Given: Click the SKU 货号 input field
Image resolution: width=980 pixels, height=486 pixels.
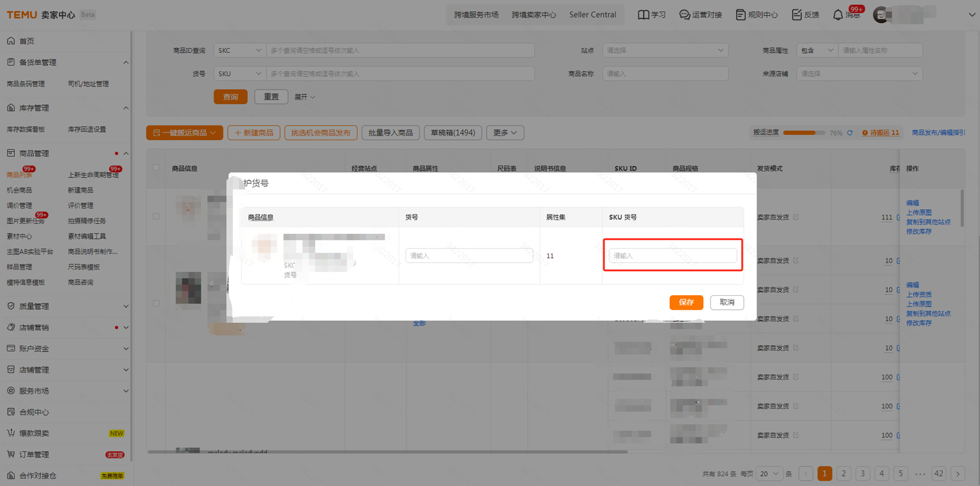Looking at the screenshot, I should click(672, 256).
